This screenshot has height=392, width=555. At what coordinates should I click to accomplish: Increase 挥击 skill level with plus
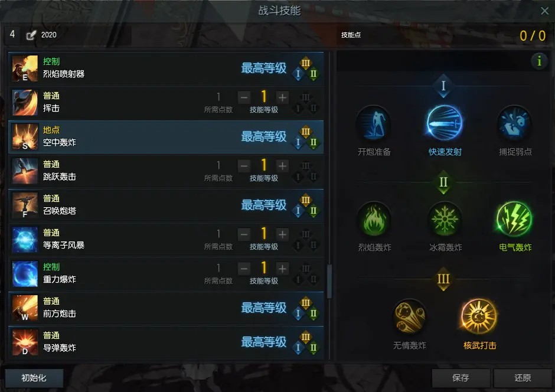282,97
